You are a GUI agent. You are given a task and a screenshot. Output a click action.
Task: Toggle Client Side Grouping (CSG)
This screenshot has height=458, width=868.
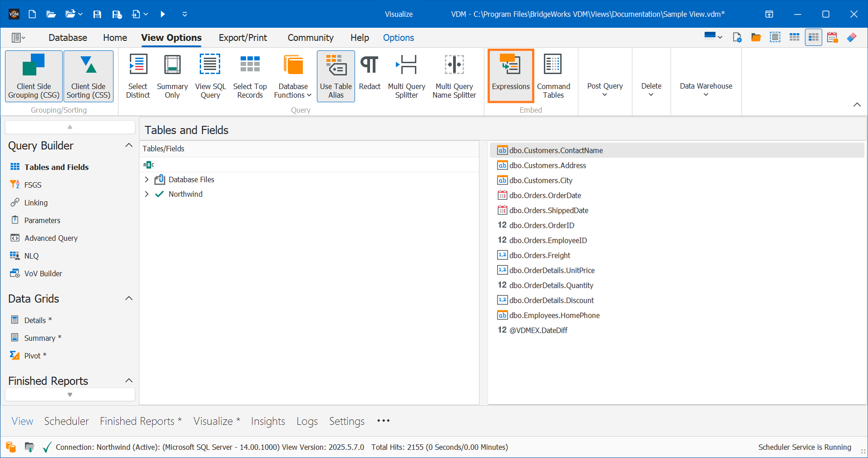click(34, 76)
